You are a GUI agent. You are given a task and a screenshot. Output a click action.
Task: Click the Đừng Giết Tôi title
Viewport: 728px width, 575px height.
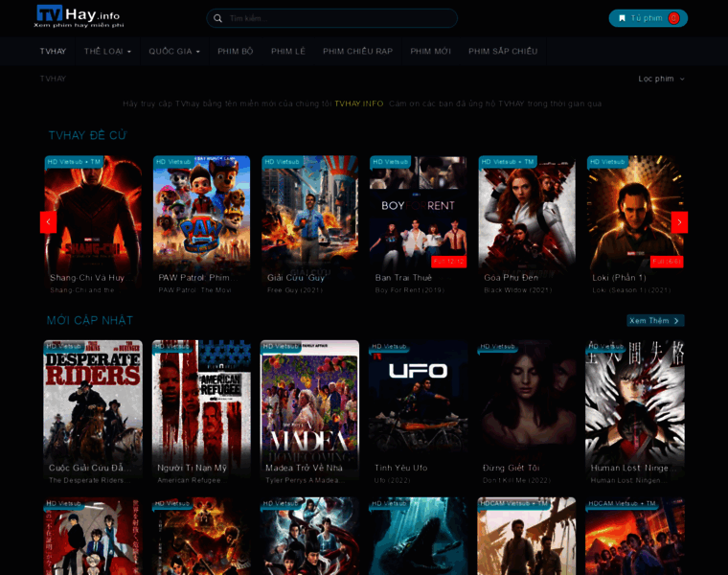(x=511, y=469)
